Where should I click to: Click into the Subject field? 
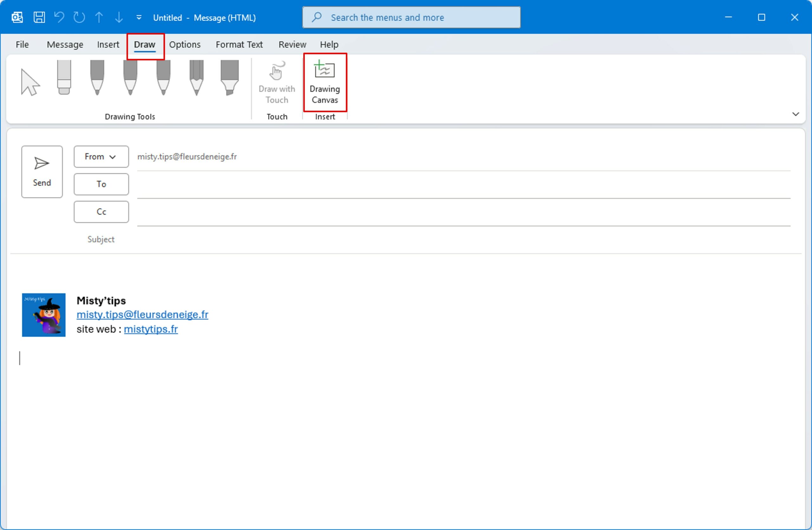click(x=464, y=240)
